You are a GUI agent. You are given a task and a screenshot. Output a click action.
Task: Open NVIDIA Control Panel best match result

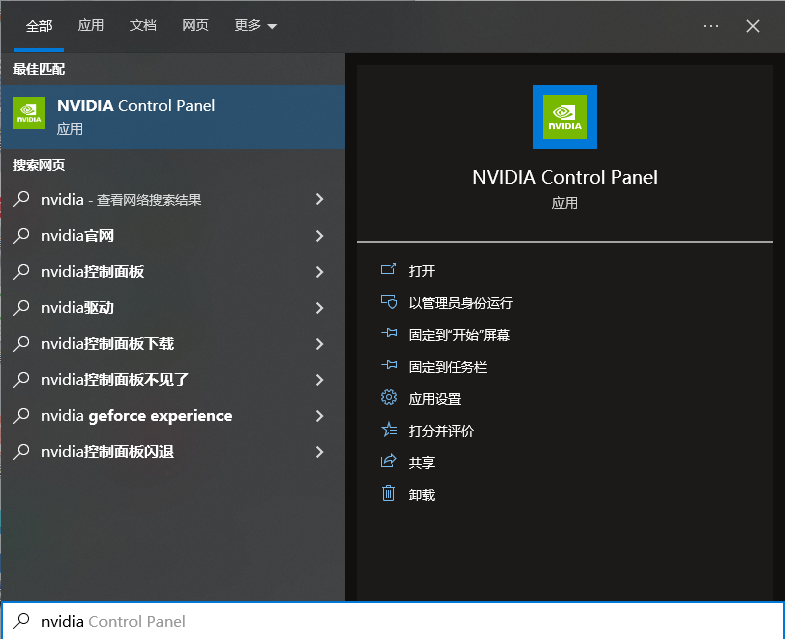coord(173,117)
